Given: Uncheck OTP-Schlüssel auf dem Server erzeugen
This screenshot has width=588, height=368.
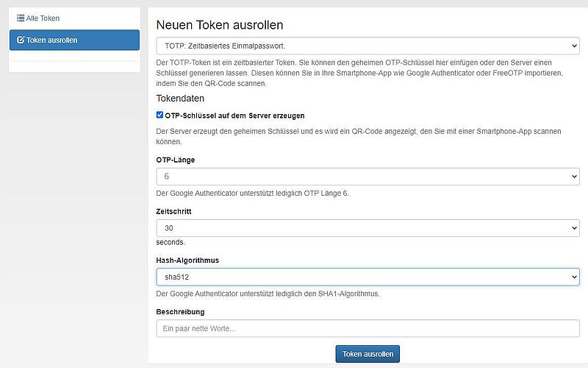Looking at the screenshot, I should pos(160,116).
